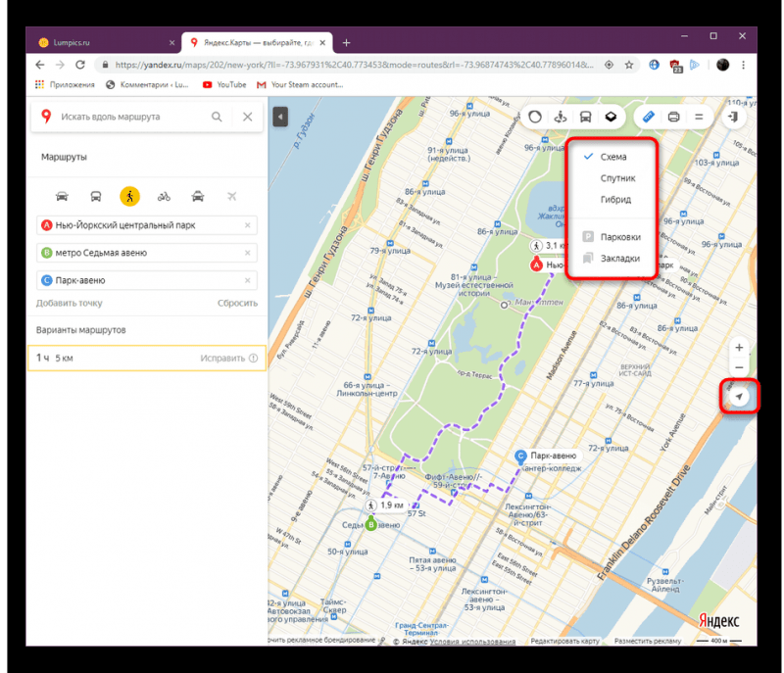This screenshot has height=673, width=784.
Task: Zoom in on the map
Action: pos(739,348)
